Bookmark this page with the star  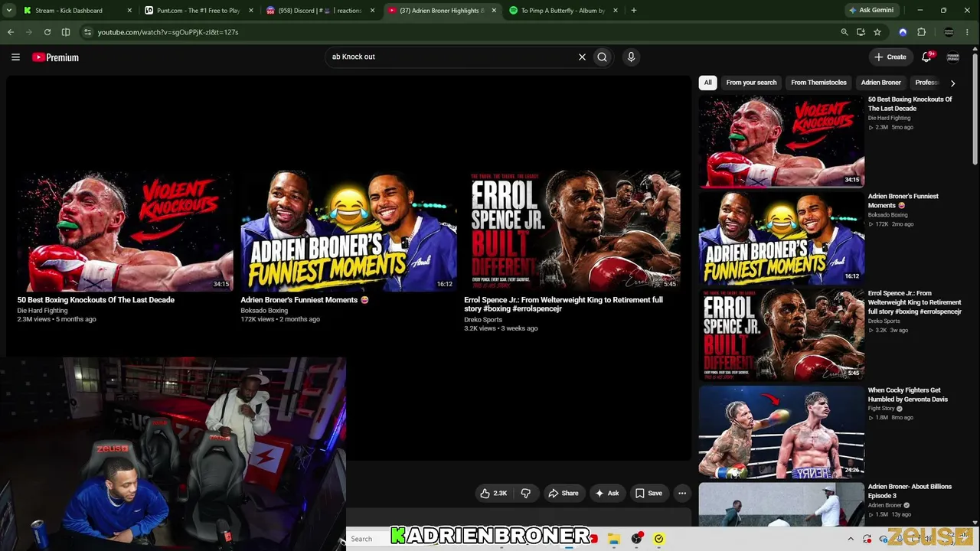(x=877, y=32)
